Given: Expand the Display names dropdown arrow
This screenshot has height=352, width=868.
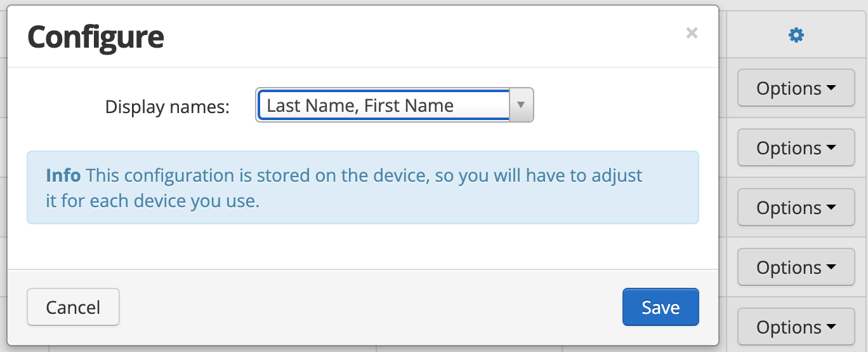Looking at the screenshot, I should pyautogui.click(x=521, y=105).
